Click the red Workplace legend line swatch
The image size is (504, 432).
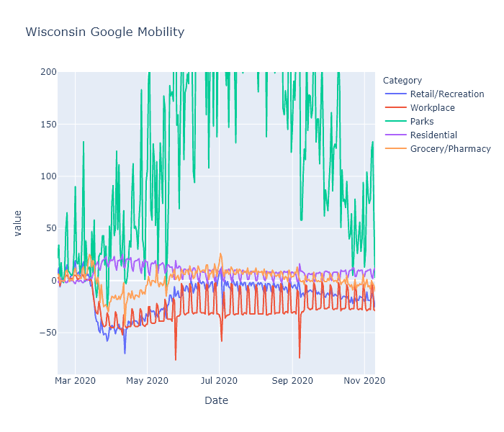(396, 107)
